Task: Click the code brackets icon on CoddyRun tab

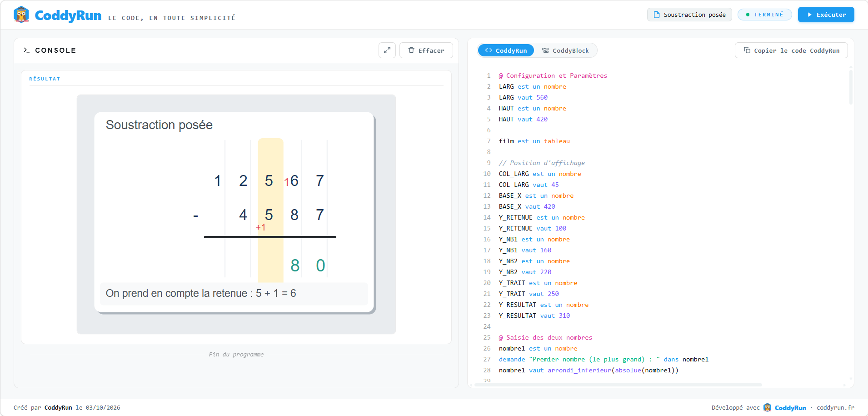Action: [x=489, y=50]
